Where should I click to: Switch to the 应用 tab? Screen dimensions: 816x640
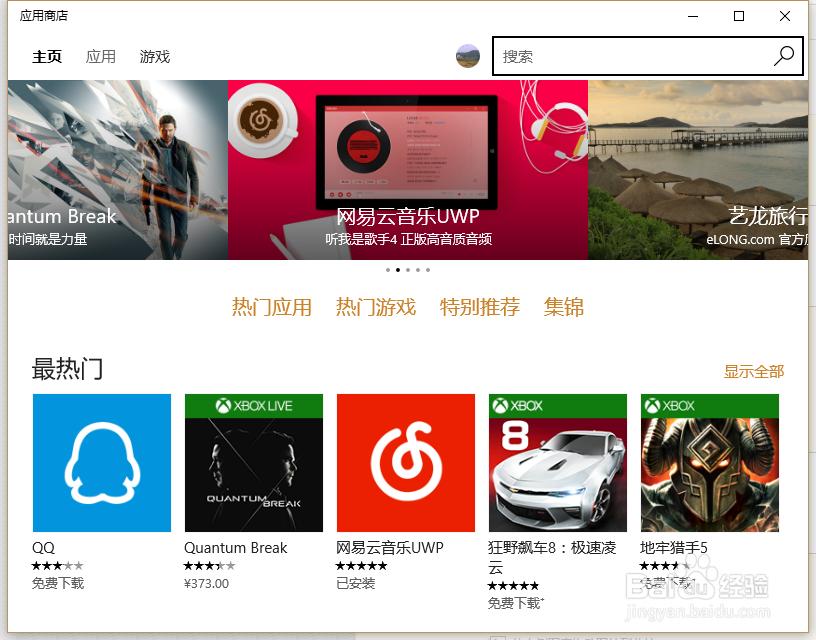[100, 56]
